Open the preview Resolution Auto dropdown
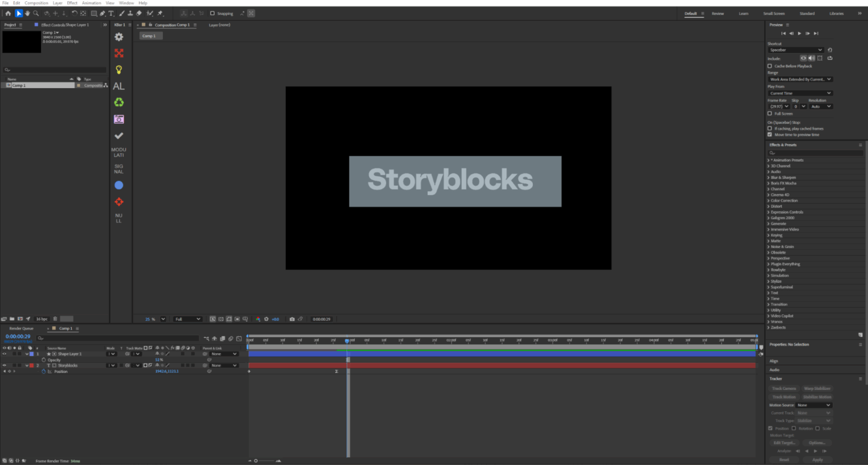The height and width of the screenshot is (465, 868). 821,106
